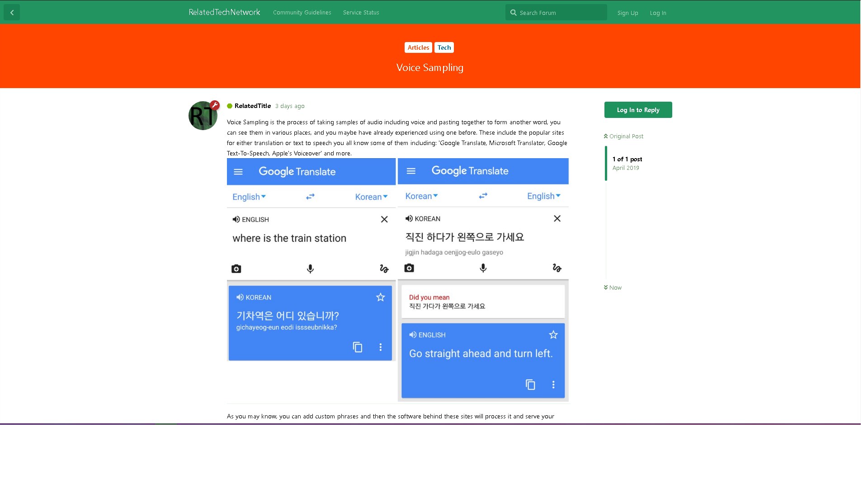The width and height of the screenshot is (868, 488).
Task: Click the handwriting icon in right translate panel
Action: click(x=557, y=268)
